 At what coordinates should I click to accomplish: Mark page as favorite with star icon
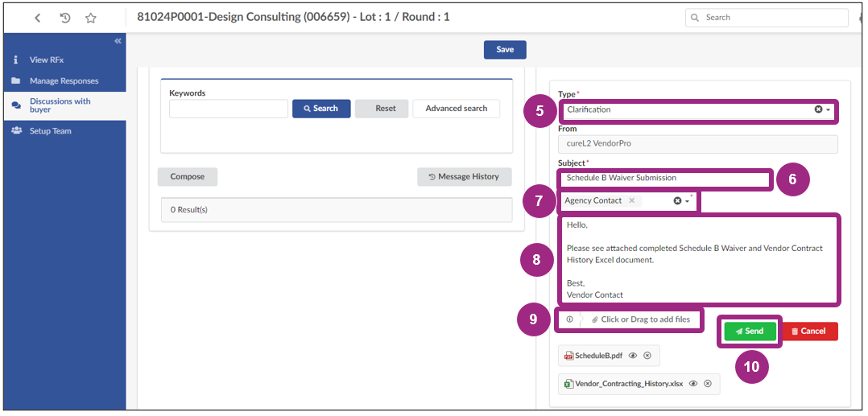pyautogui.click(x=91, y=18)
